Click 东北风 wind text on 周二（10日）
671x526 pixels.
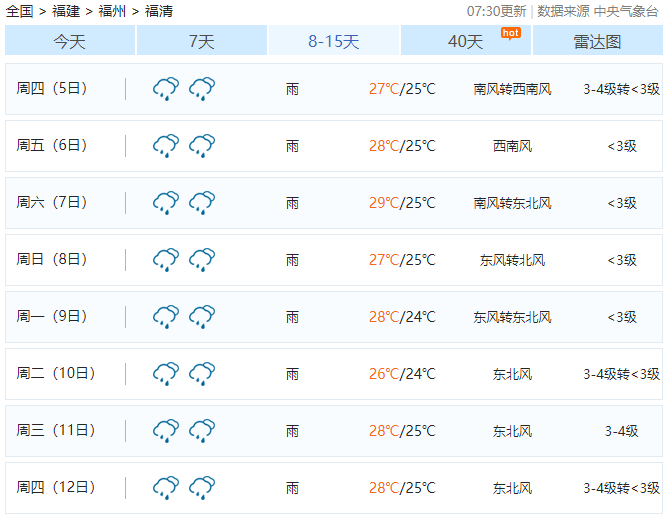point(512,374)
